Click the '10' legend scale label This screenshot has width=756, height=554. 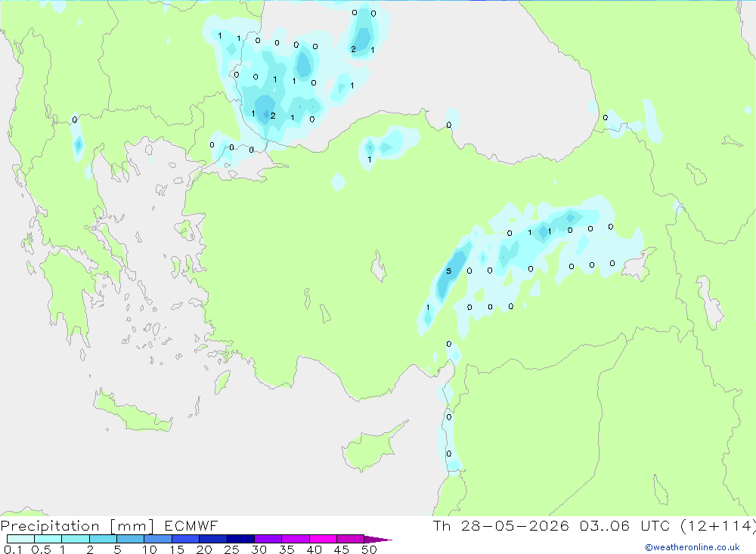[x=150, y=549]
